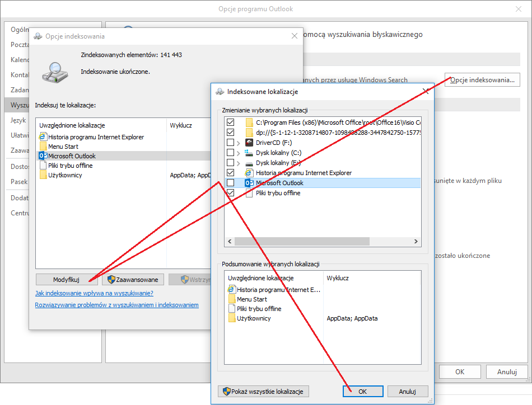
Task: Click the IE history icon in Opcje indeksowania
Action: 43,137
